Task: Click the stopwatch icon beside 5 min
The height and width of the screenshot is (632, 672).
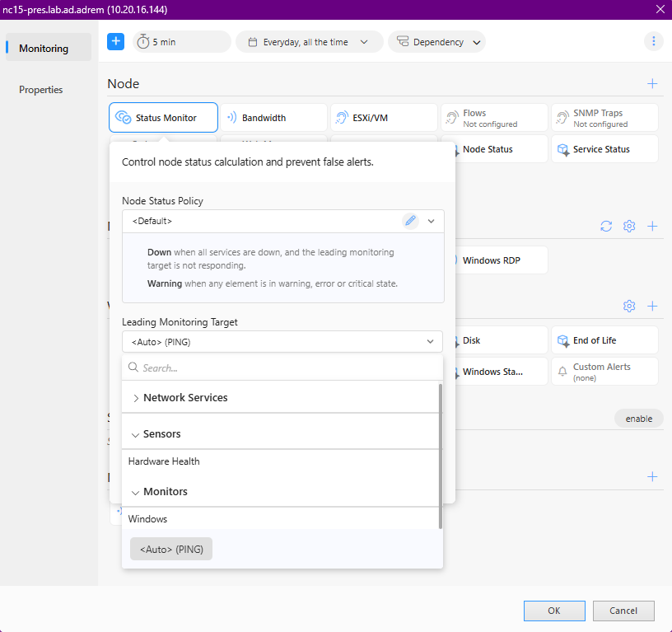Action: [143, 41]
